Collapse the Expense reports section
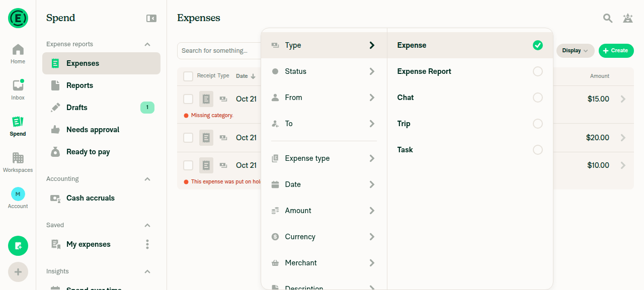 147,44
